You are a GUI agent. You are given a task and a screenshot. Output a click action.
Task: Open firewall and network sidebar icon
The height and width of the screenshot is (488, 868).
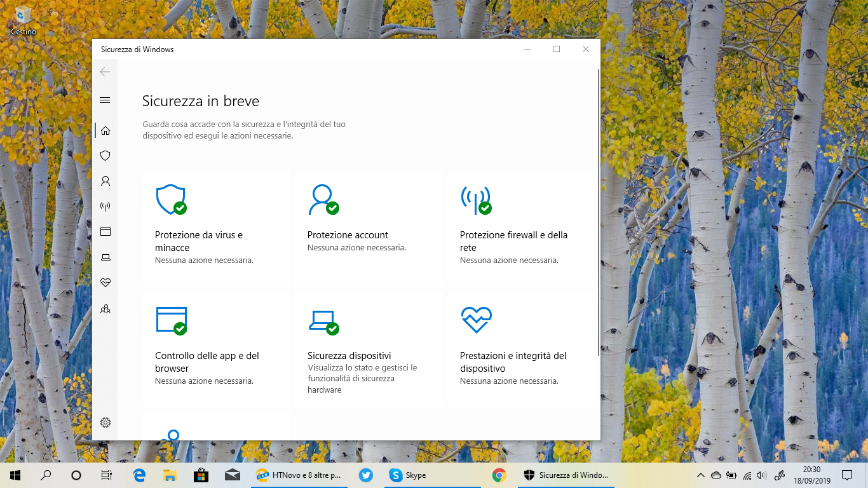tap(105, 207)
